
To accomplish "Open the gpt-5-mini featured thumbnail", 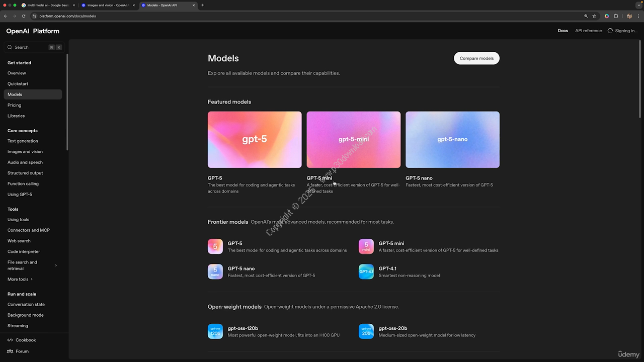I will 354,140.
